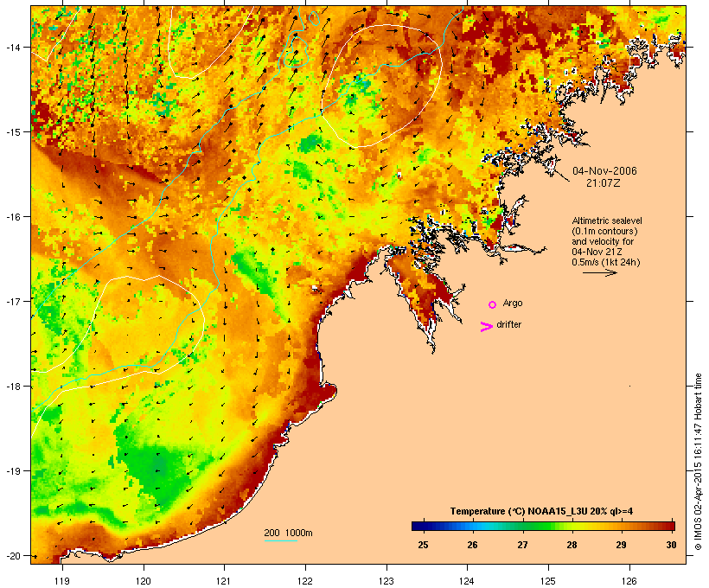Image resolution: width=709 pixels, height=588 pixels.
Task: Click the latitude axis label '-15'
Action: tap(12, 131)
